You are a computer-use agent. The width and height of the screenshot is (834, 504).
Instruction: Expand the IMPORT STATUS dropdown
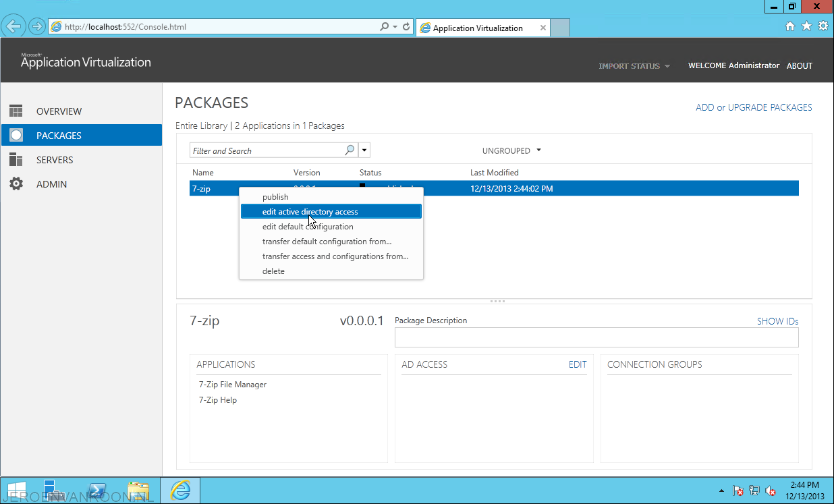click(x=634, y=66)
